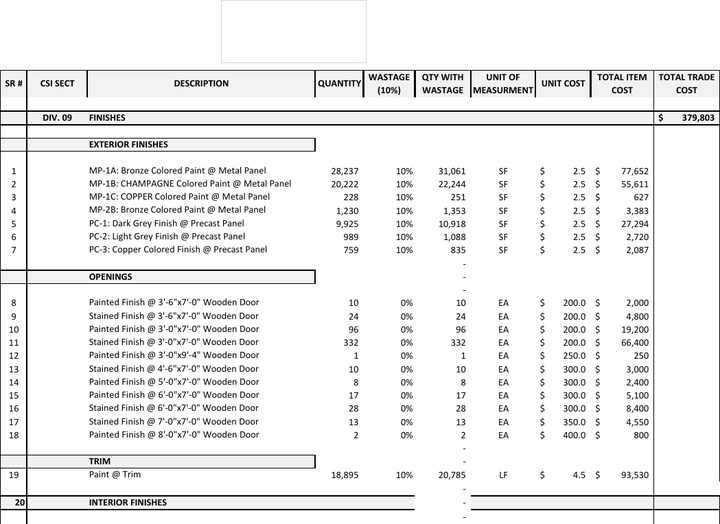Select total item cost 55,611
This screenshot has height=524, width=720.
pos(635,184)
